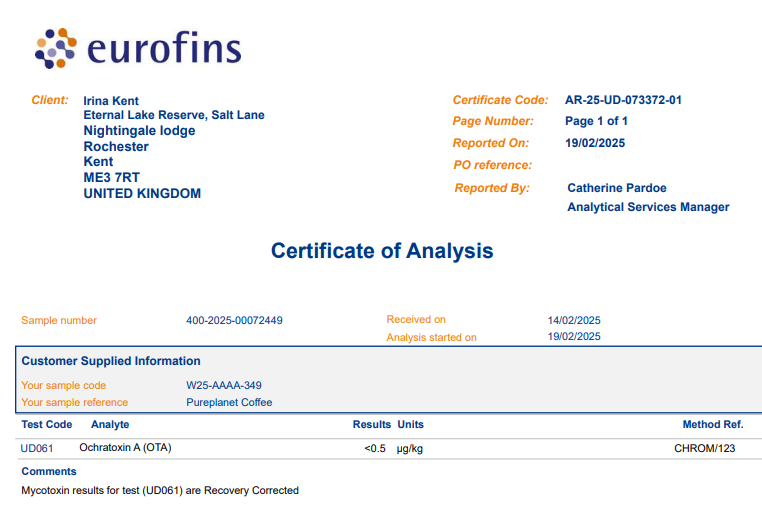Image resolution: width=762 pixels, height=528 pixels.
Task: Select the Ochratoxin A (OTA) analyte
Action: 125,448
